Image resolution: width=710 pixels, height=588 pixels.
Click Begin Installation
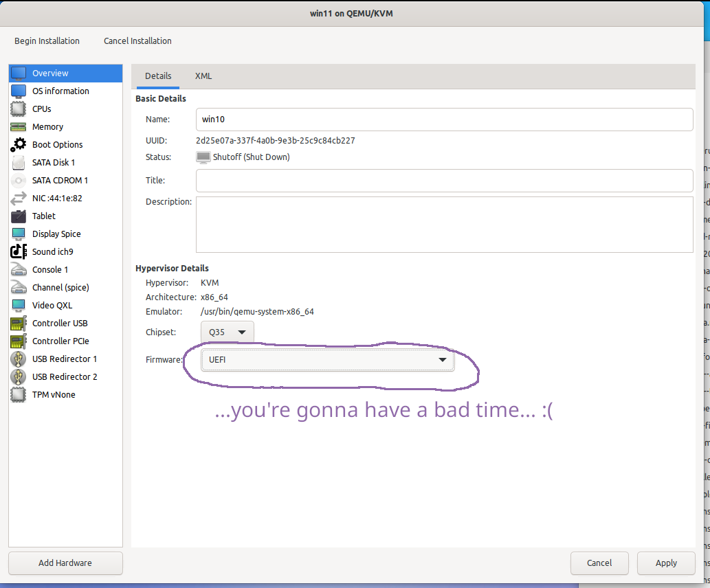click(x=47, y=41)
